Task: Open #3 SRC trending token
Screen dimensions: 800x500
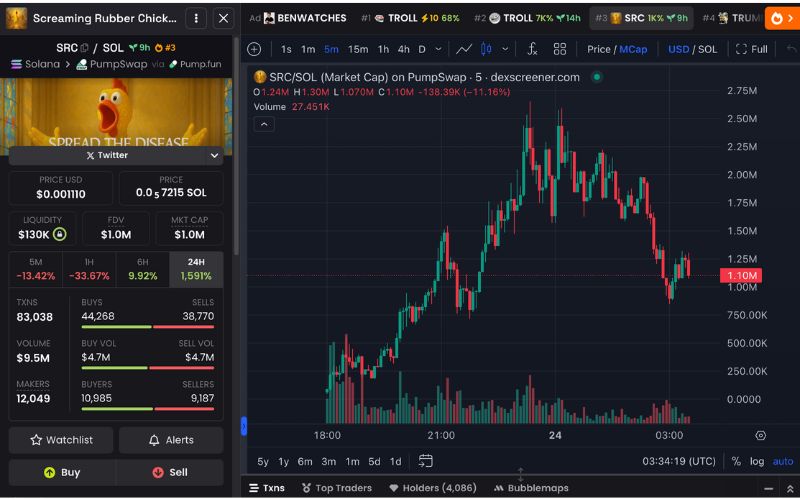Action: click(x=641, y=18)
